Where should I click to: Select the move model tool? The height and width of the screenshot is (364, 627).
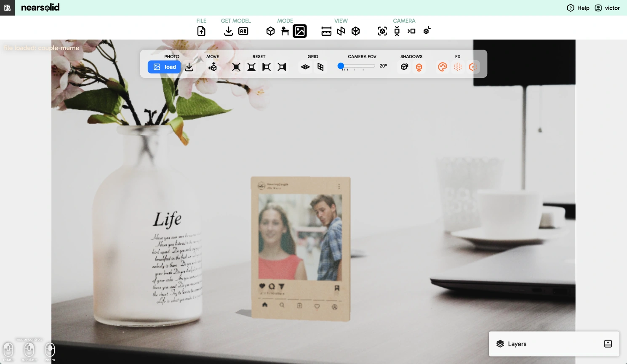tap(213, 67)
